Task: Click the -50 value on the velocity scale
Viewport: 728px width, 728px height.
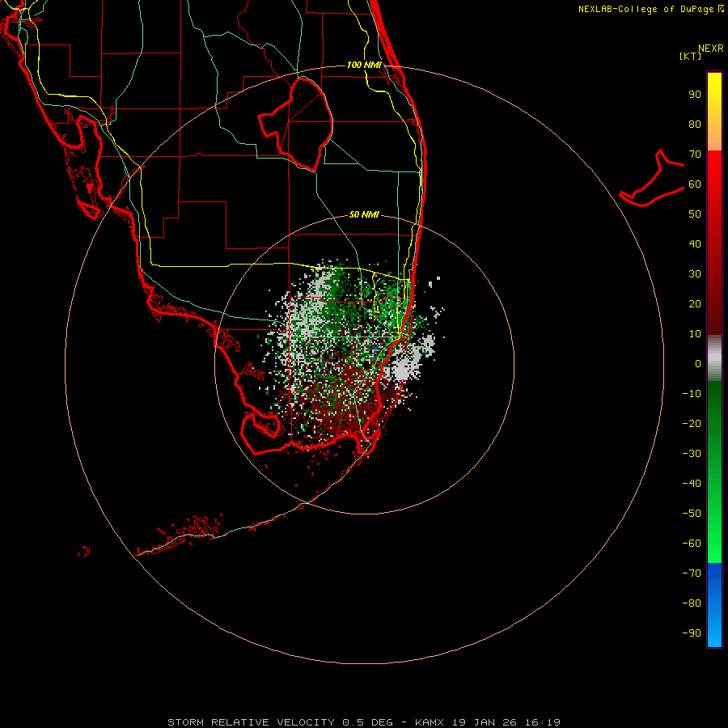Action: 692,514
